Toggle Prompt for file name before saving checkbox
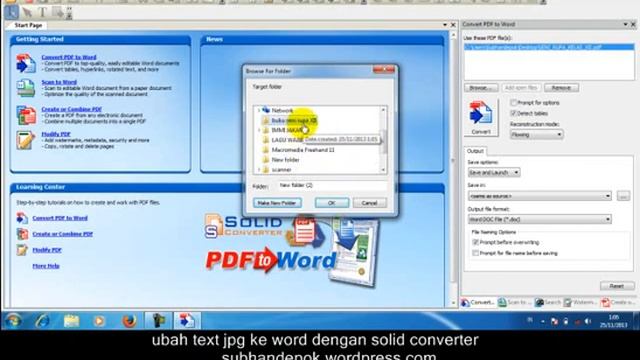 point(476,253)
